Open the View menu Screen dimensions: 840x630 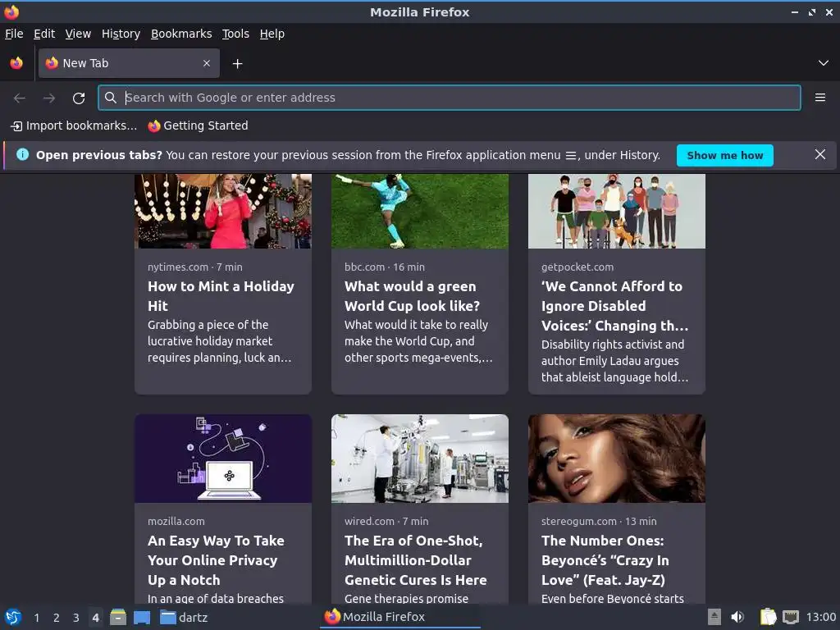click(78, 34)
